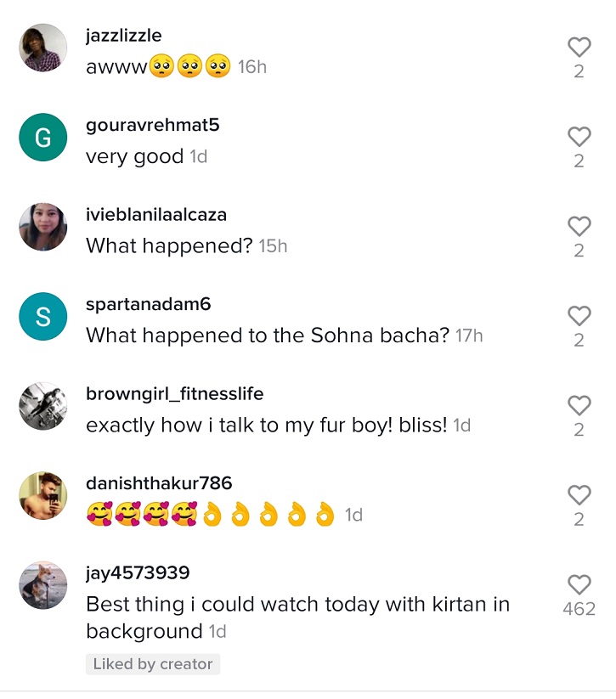The height and width of the screenshot is (699, 616).
Task: Like browngirl_fitnesslife's fur boy comment
Action: [x=579, y=405]
